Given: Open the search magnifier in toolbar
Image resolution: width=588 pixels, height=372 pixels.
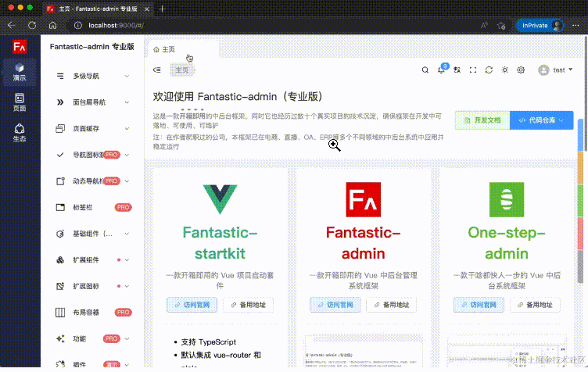Looking at the screenshot, I should (425, 70).
